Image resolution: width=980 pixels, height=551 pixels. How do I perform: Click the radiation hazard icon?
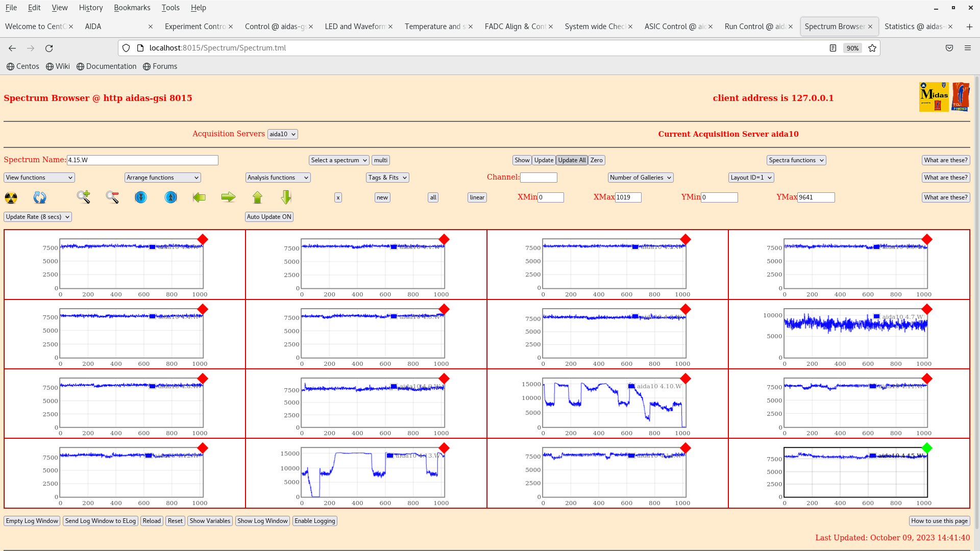[x=11, y=197]
